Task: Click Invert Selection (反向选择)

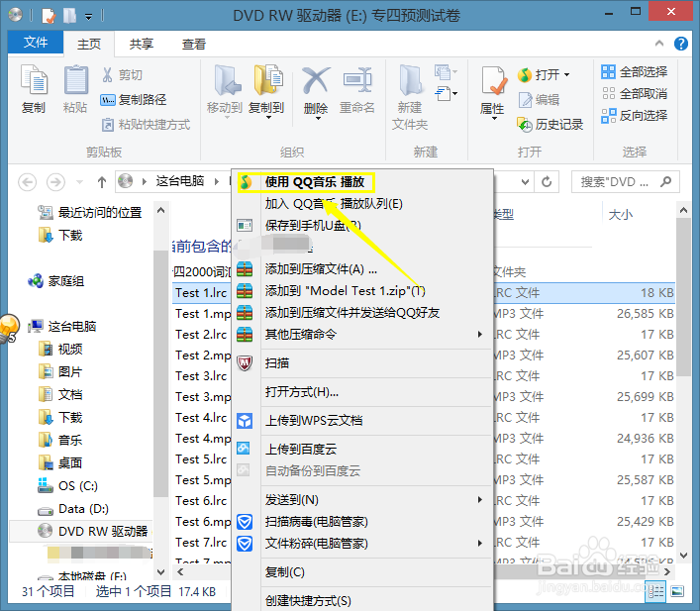Action: pyautogui.click(x=635, y=115)
